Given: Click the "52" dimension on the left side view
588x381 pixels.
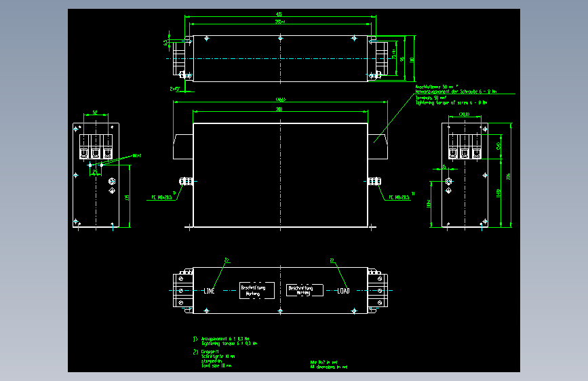Looking at the screenshot, I should click(95, 112).
